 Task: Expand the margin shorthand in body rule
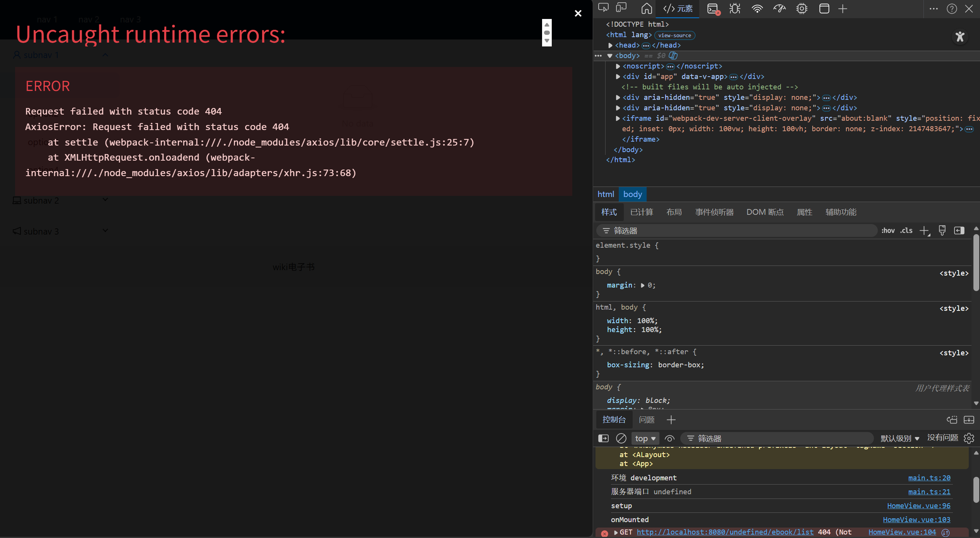pos(642,285)
